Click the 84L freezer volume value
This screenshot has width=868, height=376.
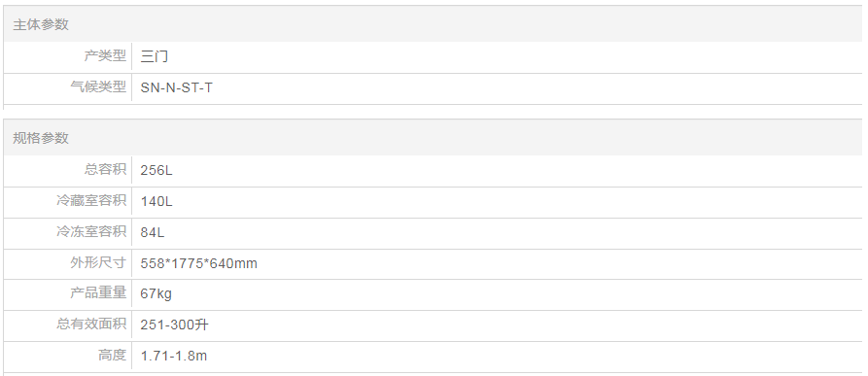pos(153,232)
